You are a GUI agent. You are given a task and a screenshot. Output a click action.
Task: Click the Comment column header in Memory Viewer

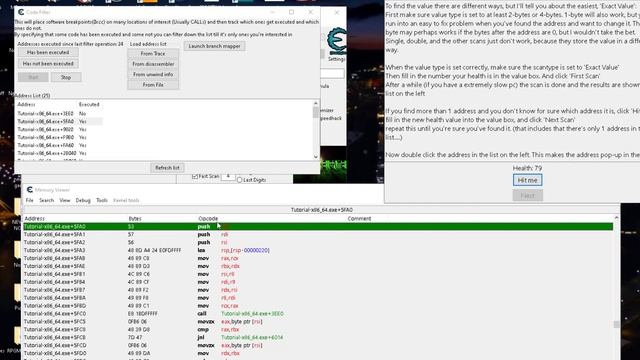(x=359, y=219)
